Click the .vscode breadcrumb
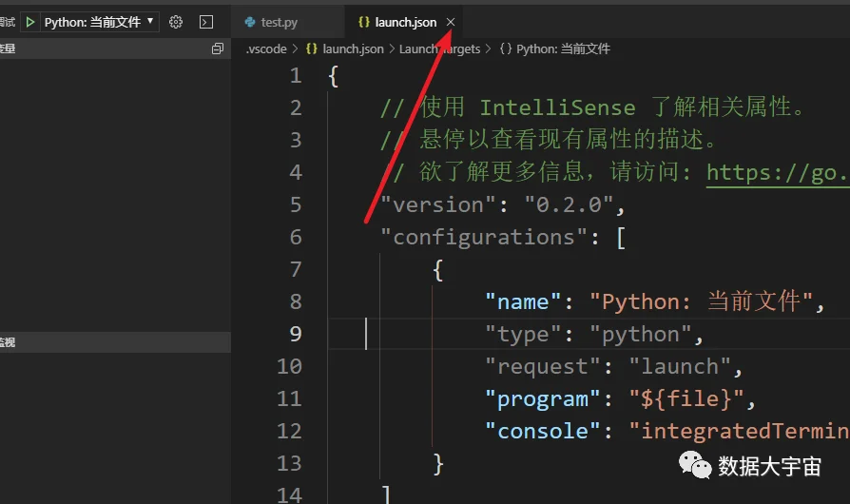The width and height of the screenshot is (850, 504). pos(266,49)
